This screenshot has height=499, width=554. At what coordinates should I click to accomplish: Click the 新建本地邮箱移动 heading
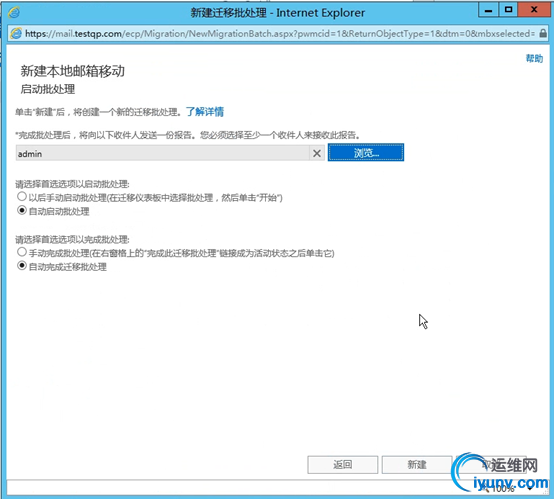tap(72, 71)
